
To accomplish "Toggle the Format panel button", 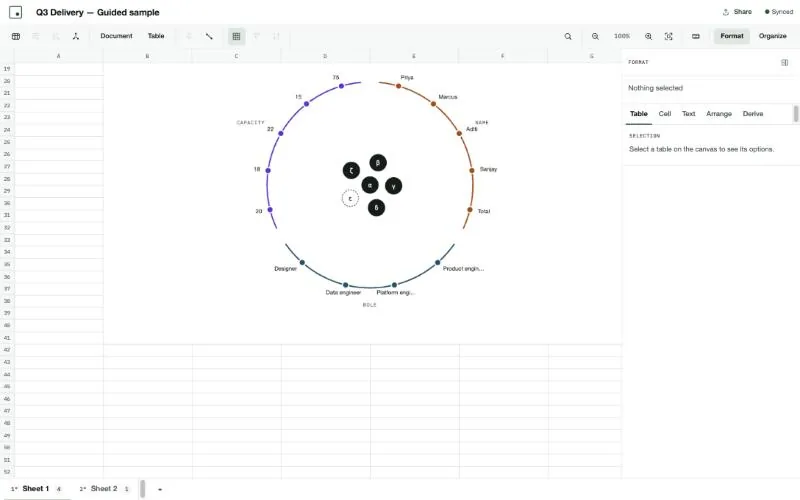I will pos(732,36).
